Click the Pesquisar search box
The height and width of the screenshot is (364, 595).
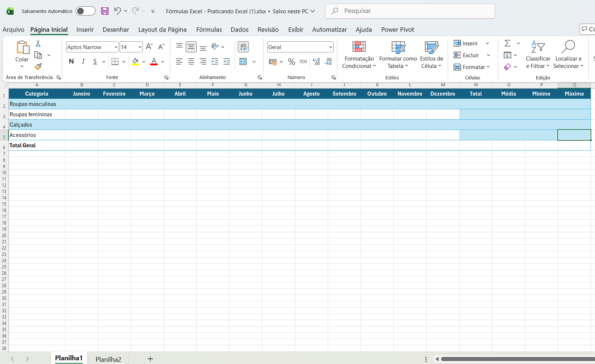click(410, 11)
